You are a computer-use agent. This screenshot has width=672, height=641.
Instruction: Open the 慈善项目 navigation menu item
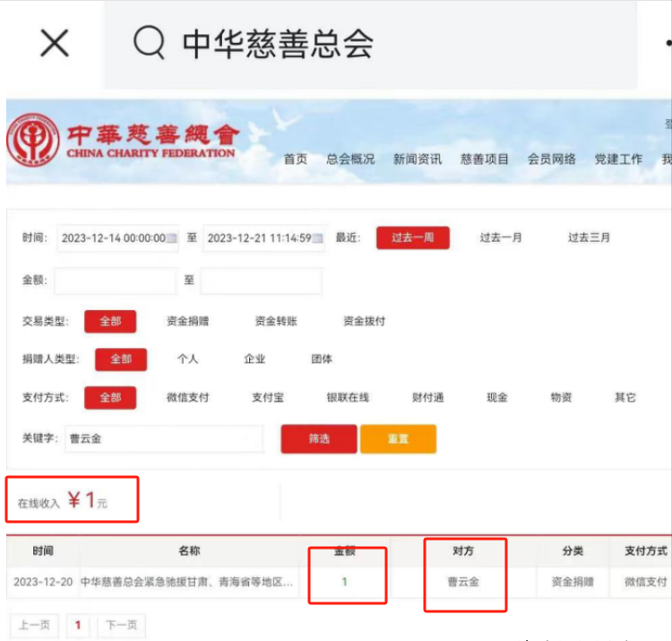click(484, 159)
